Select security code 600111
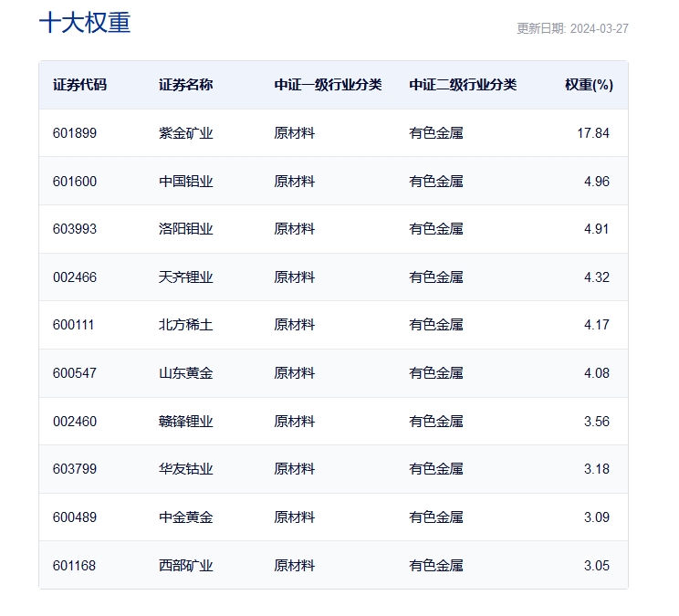The height and width of the screenshot is (616, 679). coord(73,325)
